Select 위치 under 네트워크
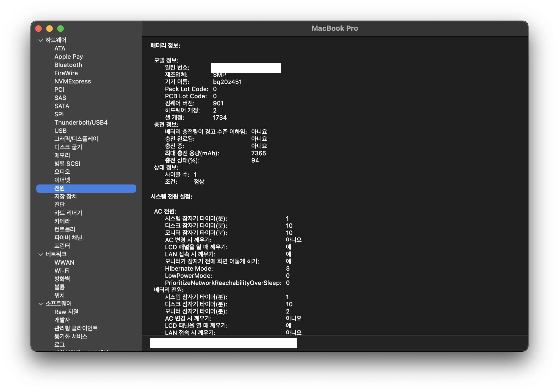Image resolution: width=559 pixels, height=392 pixels. (x=59, y=295)
